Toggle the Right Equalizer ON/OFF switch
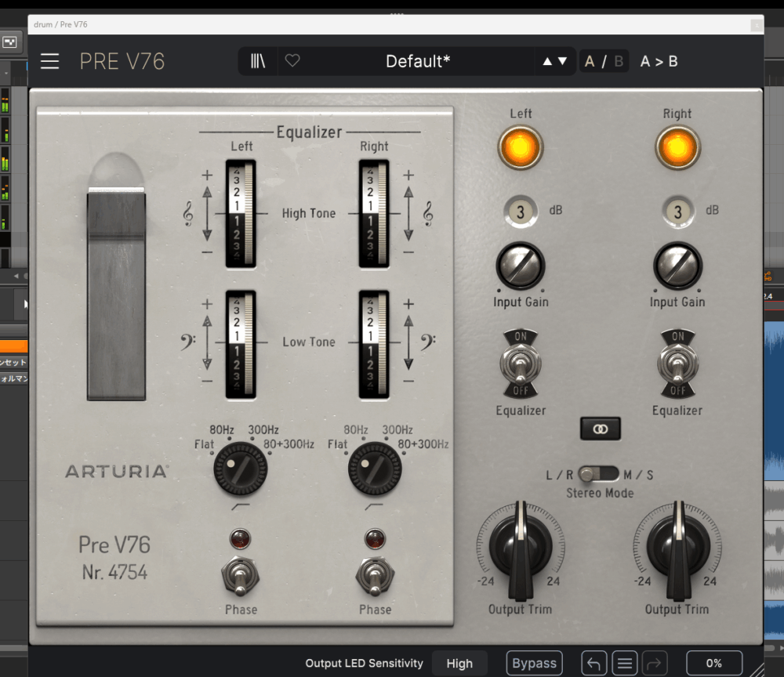This screenshot has width=784, height=677. click(678, 364)
